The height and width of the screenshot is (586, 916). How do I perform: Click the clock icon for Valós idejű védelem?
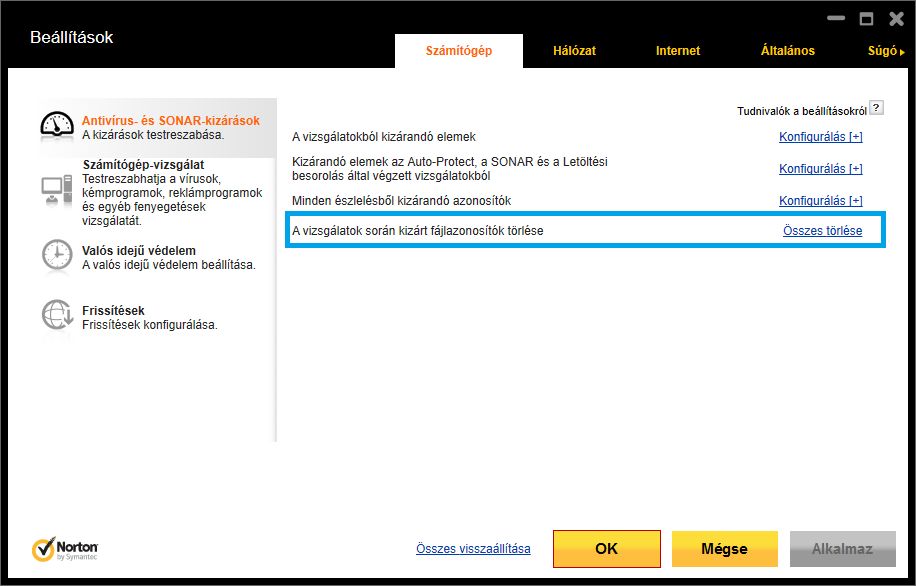pyautogui.click(x=57, y=255)
